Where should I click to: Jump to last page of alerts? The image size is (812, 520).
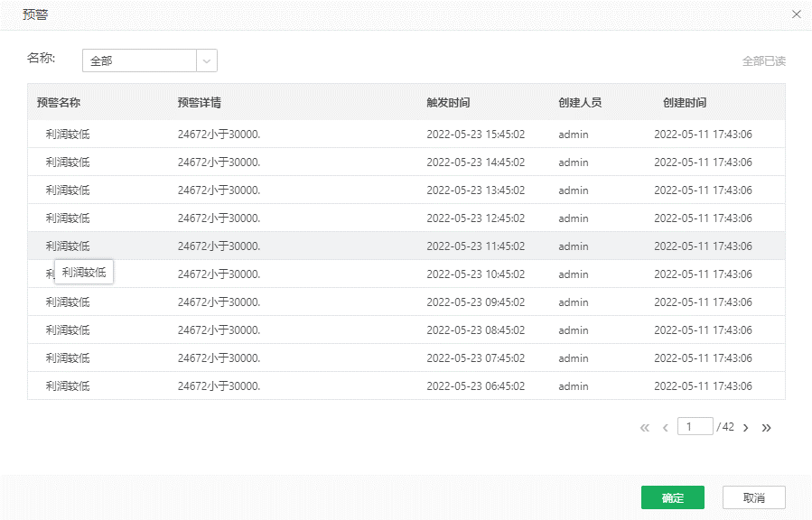(767, 428)
